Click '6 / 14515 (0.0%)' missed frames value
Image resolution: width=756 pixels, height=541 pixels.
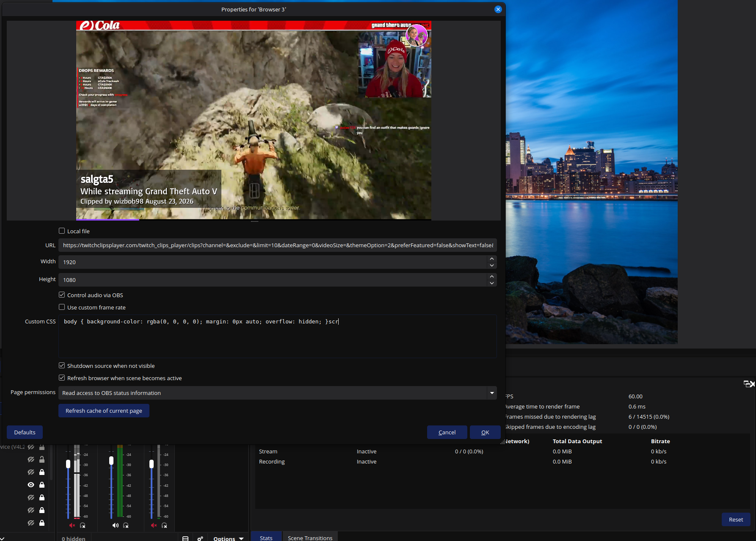[649, 417]
